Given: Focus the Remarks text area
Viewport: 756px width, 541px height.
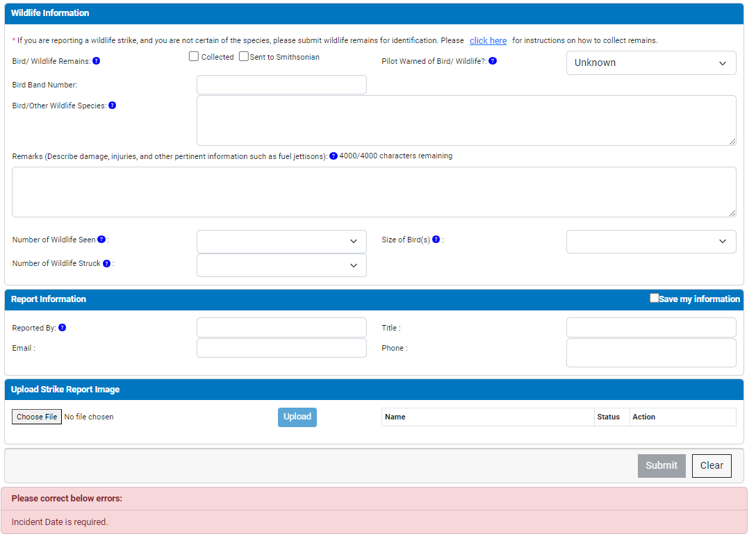Looking at the screenshot, I should pyautogui.click(x=374, y=192).
